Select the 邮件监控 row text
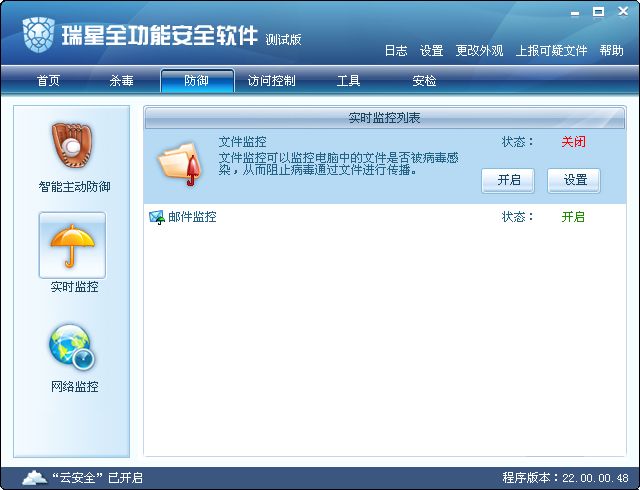640x490 pixels. coord(192,217)
